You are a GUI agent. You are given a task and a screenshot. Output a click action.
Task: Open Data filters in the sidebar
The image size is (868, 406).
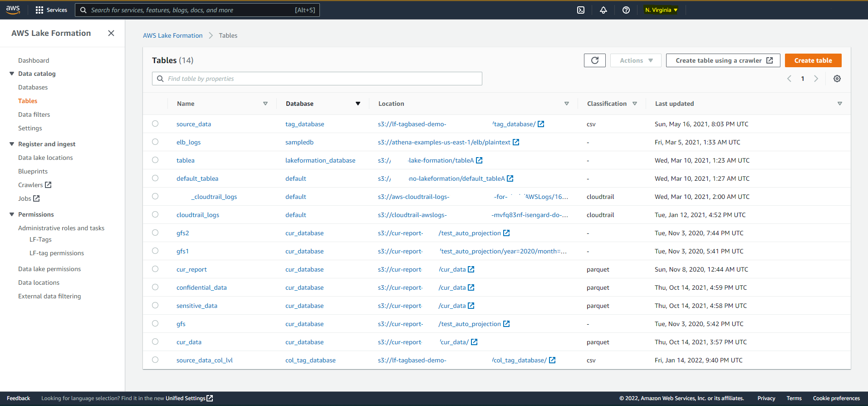[34, 114]
